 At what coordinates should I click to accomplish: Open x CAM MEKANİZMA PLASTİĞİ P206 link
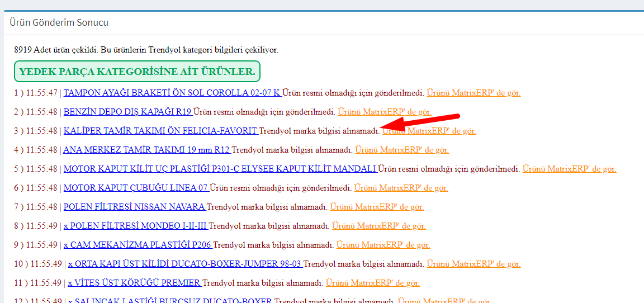(x=138, y=245)
